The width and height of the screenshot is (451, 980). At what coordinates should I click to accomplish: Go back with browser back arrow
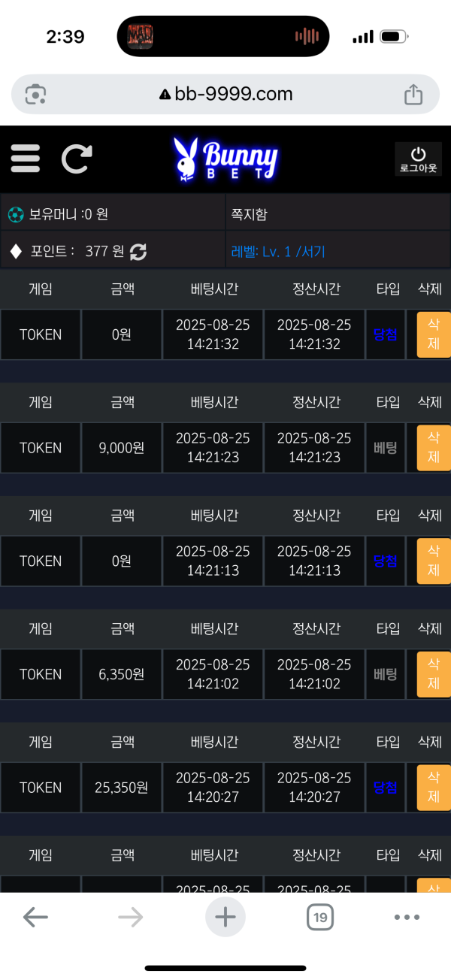35,917
